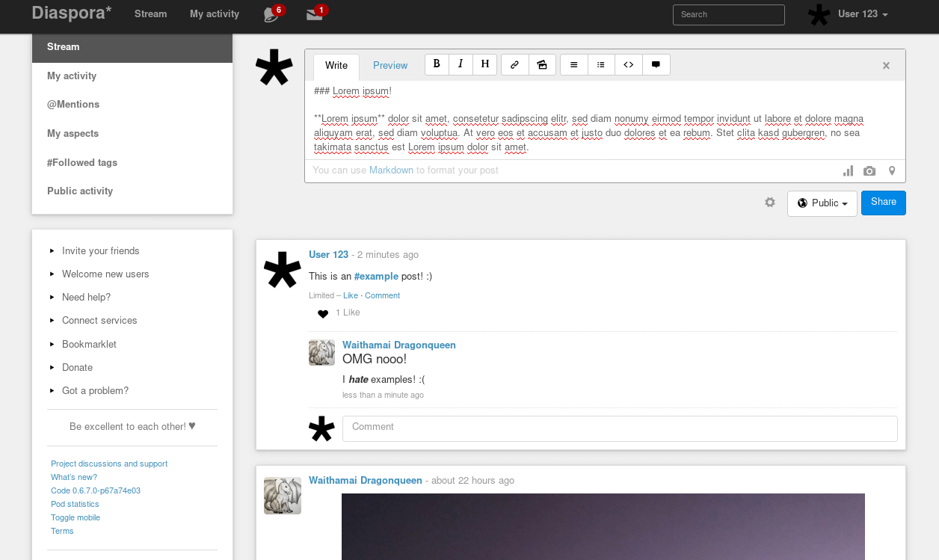Open the #example hashtag link

(x=376, y=276)
